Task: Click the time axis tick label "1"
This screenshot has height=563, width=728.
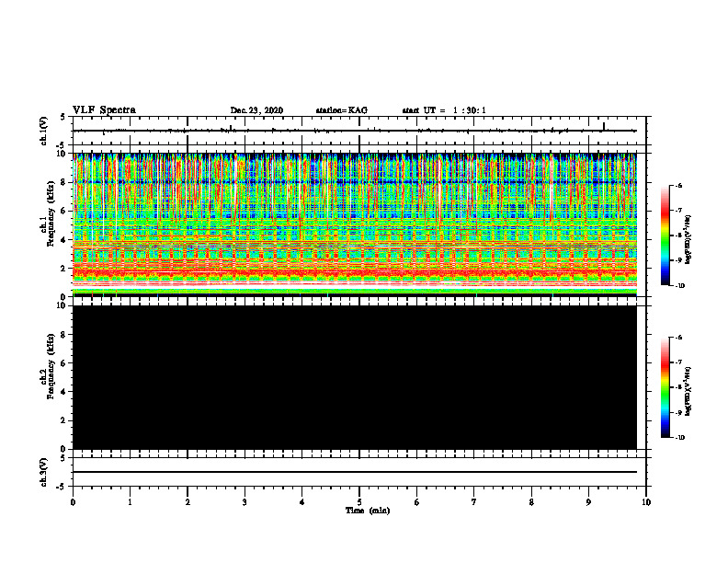Action: pos(130,502)
